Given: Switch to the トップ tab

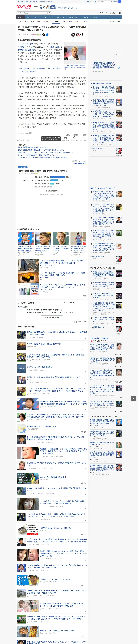Looking at the screenshot, I should (x=20, y=17).
